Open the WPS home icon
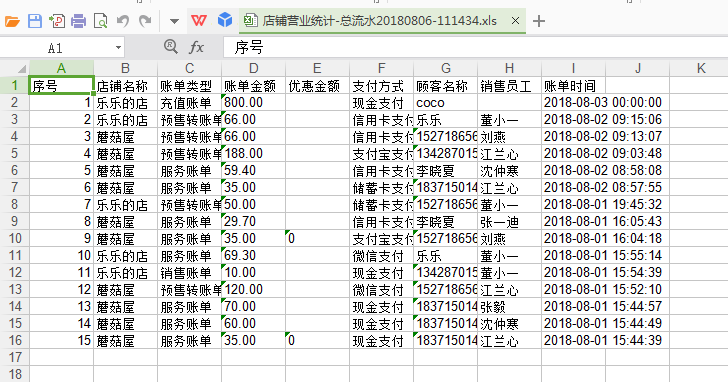This screenshot has height=382, width=728. (199, 20)
